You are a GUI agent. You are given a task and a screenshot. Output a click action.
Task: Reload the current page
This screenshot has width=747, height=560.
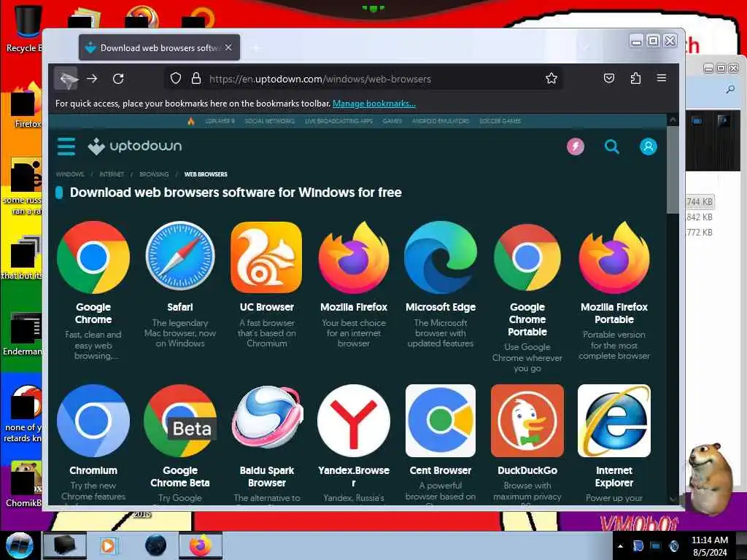(x=118, y=79)
